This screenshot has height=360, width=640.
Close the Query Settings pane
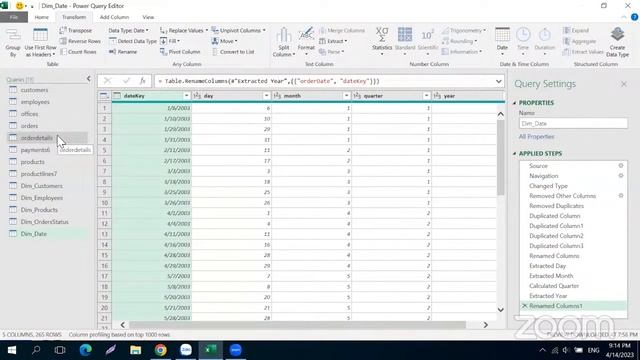point(624,84)
